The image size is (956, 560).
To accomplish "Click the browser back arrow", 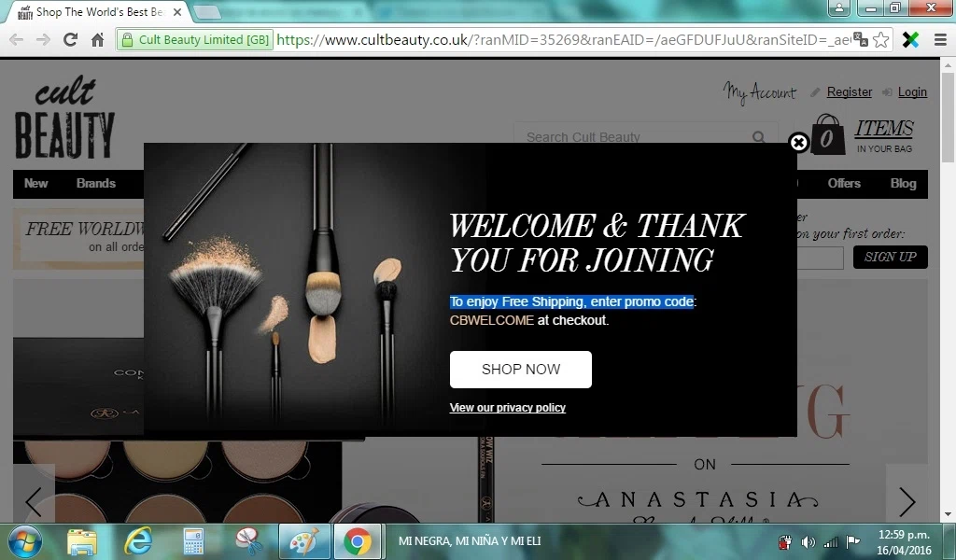I will tap(17, 39).
